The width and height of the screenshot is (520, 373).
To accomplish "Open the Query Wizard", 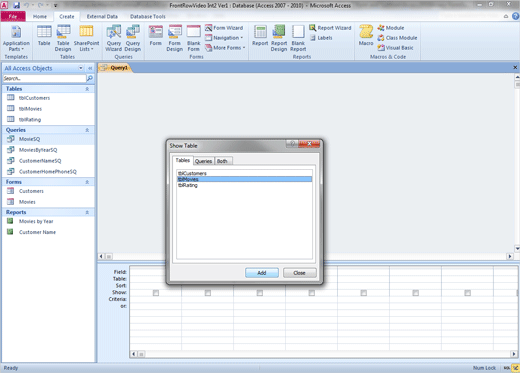I will 113,38.
